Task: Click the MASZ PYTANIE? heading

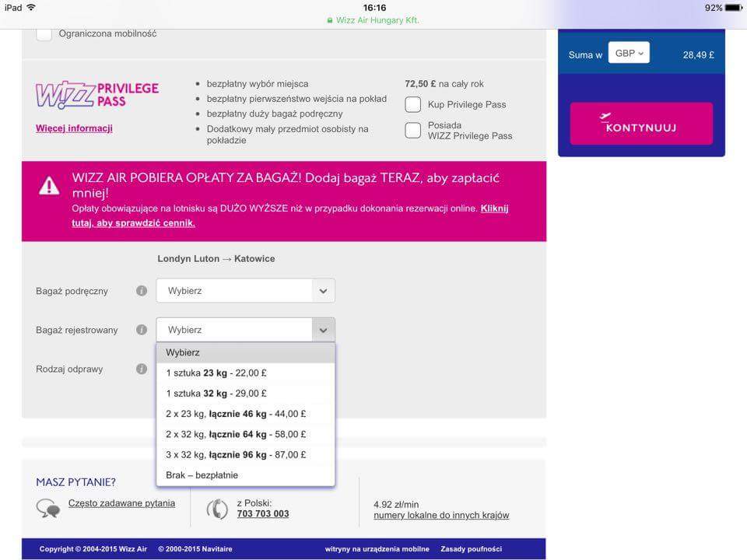Action: tap(75, 482)
